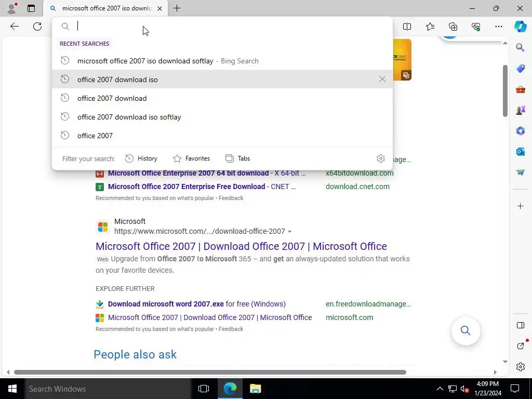The image size is (532, 399).
Task: Open sidebar Drop paper plane icon
Action: [x=520, y=172]
